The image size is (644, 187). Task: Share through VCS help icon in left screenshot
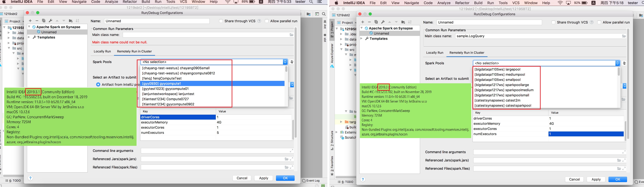259,21
